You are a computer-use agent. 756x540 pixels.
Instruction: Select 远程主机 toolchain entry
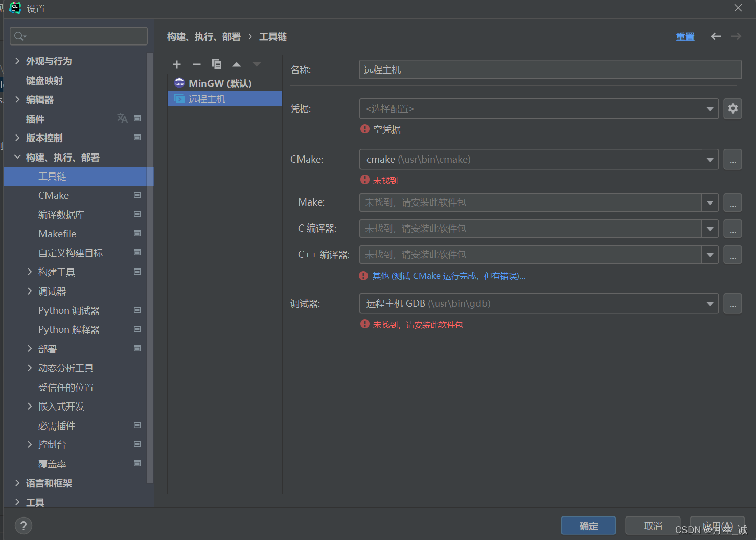224,99
